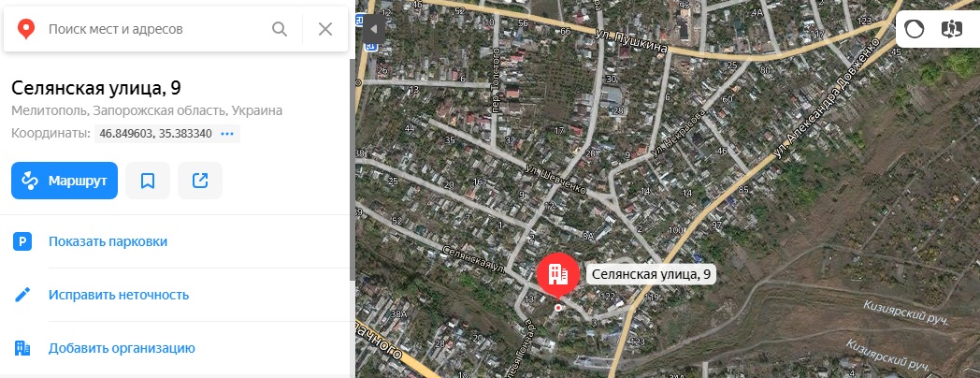The image size is (980, 378).
Task: Choose Добавить организацию
Action: pyautogui.click(x=122, y=348)
